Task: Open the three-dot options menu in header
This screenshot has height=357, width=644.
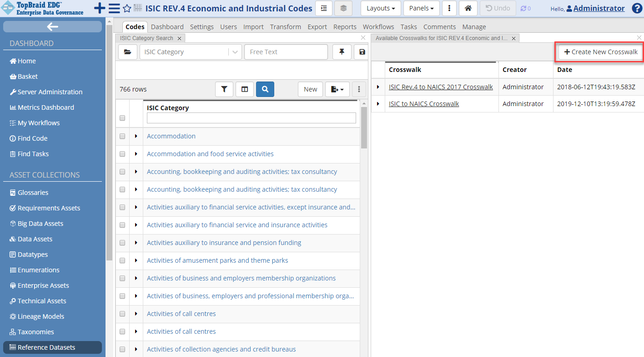Action: point(449,8)
